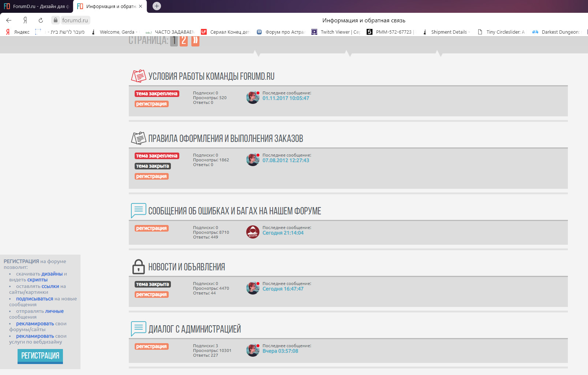
Task: Click the 'регистрация' tag under 'Диалог с администрацией'
Action: (151, 346)
